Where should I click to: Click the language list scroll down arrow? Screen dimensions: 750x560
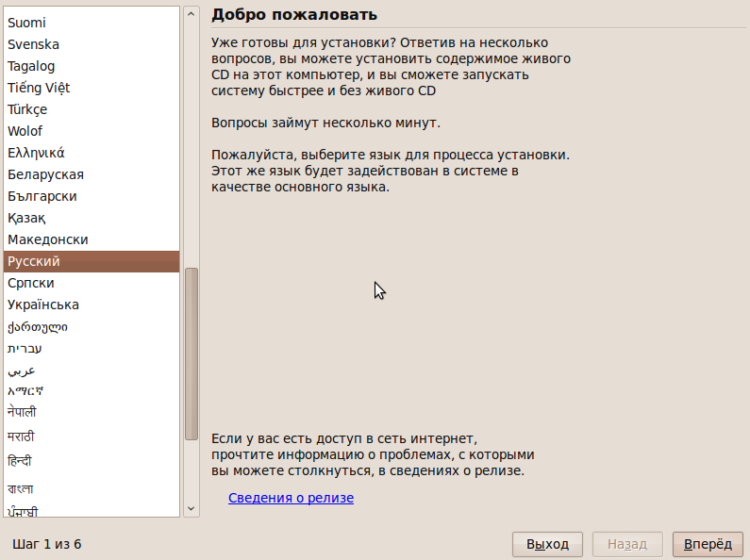click(x=191, y=509)
